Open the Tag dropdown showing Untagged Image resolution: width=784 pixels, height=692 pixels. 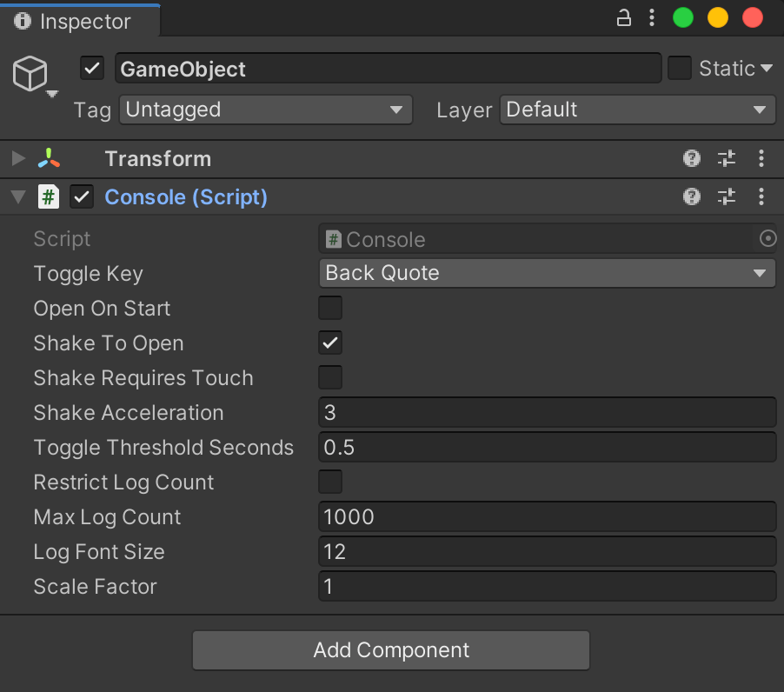pyautogui.click(x=265, y=110)
